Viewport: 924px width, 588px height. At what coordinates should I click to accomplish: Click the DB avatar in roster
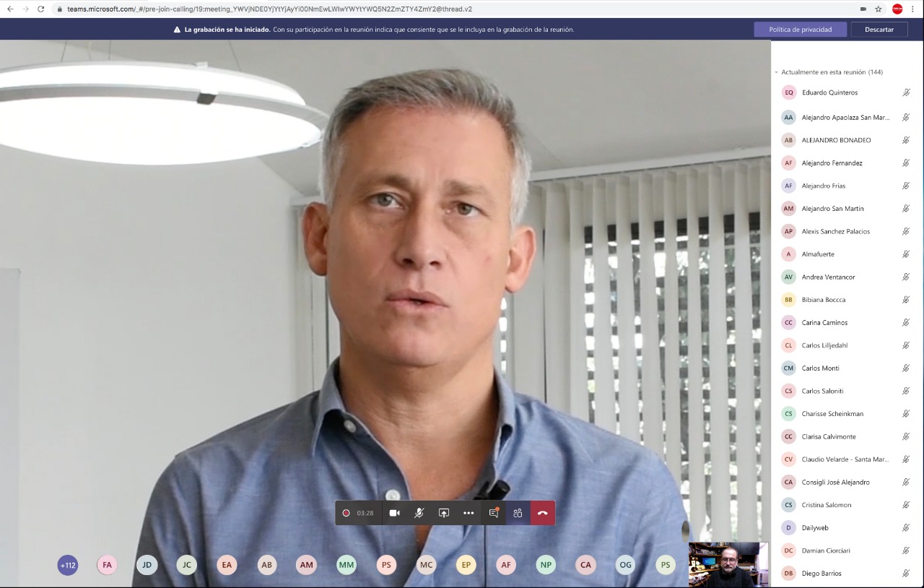(789, 574)
